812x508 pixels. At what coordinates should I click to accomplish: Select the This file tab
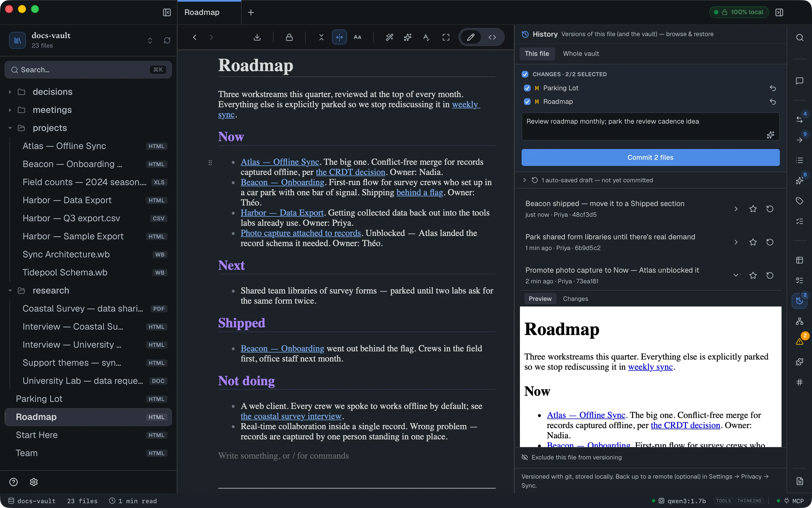point(537,54)
